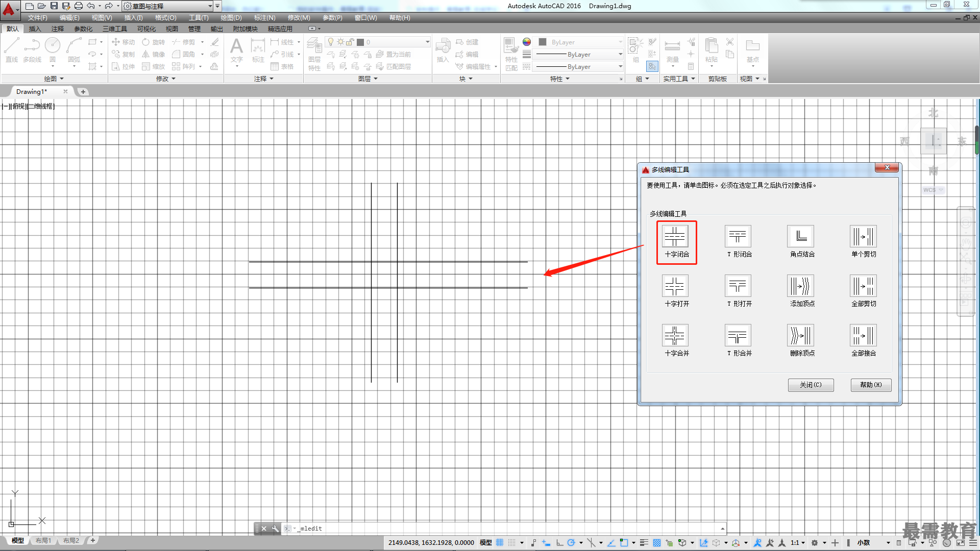980x551 pixels.
Task: Open the object color ByLayer swatch dropdown
Action: [x=580, y=42]
